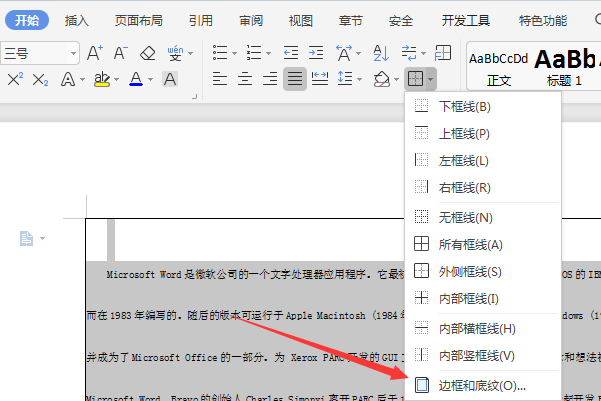Expand highlight color dropdown arrow
Image resolution: width=601 pixels, height=401 pixels.
pos(117,80)
